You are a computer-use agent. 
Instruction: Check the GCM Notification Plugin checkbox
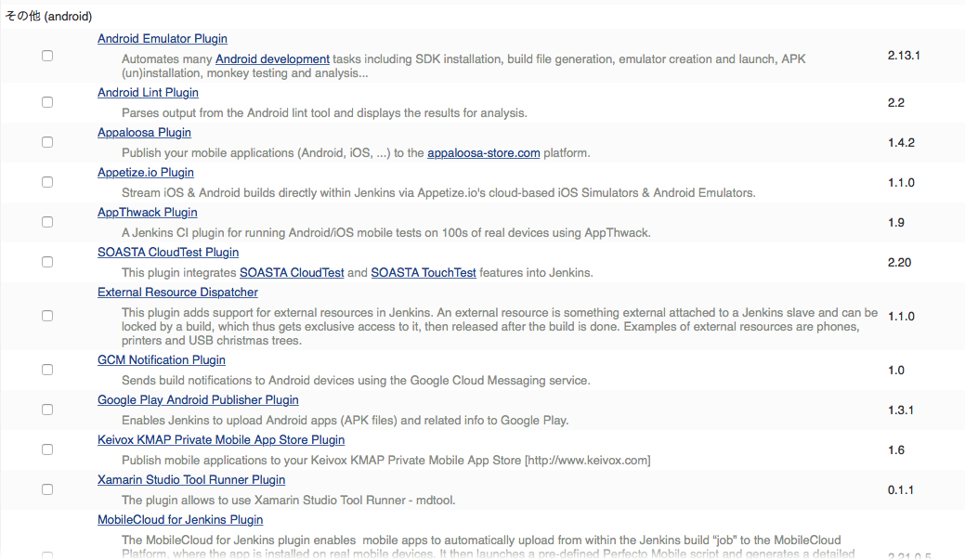point(47,370)
